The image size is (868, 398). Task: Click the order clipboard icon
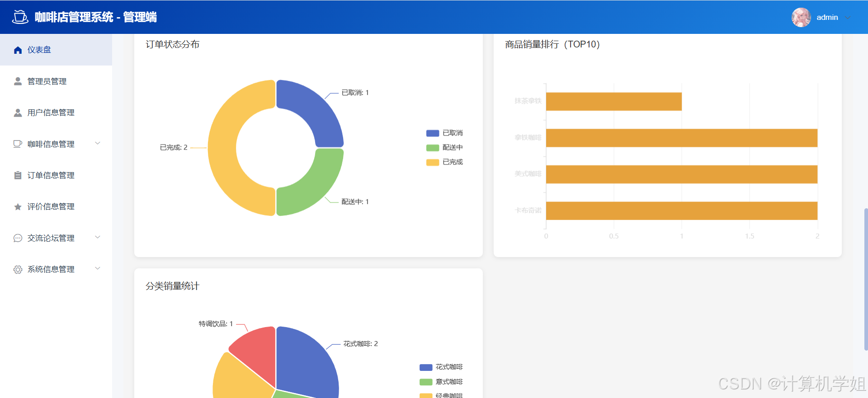pyautogui.click(x=18, y=175)
